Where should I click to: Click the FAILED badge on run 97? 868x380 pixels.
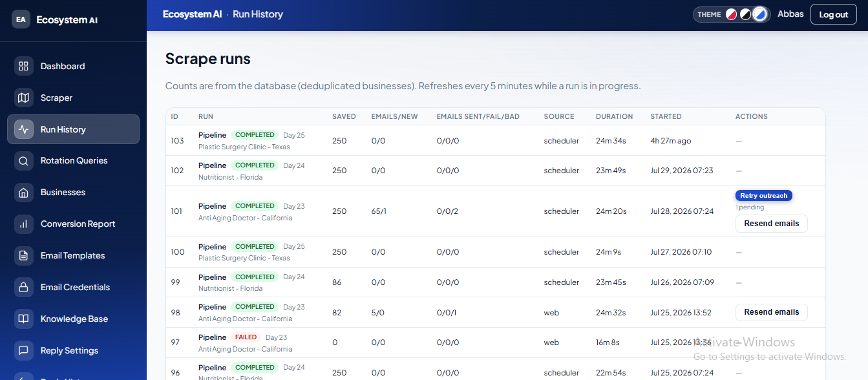(x=246, y=337)
